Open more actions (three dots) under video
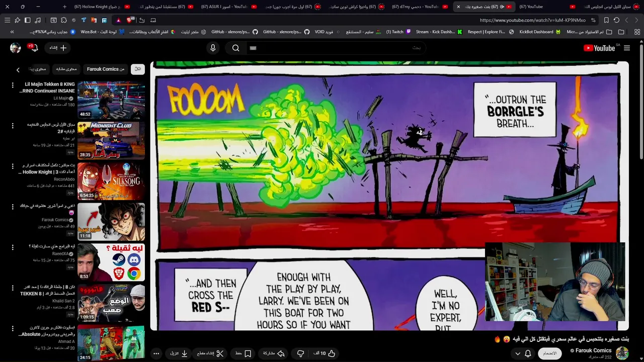Viewport: 644px width, 362px height. pos(156,353)
